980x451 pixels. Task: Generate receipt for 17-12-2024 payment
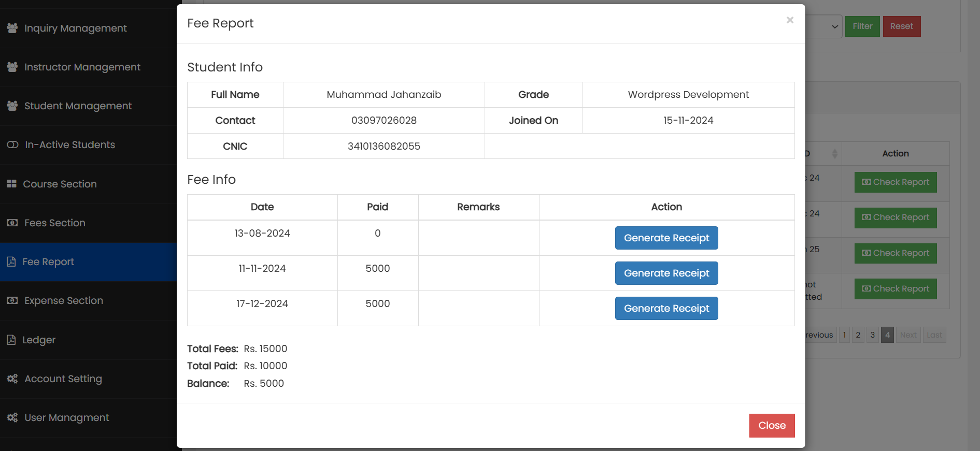(x=666, y=308)
